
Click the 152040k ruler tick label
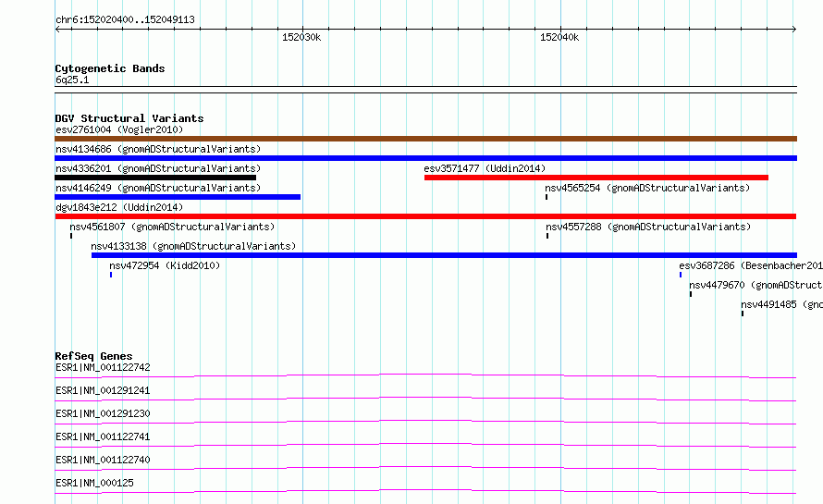point(559,37)
